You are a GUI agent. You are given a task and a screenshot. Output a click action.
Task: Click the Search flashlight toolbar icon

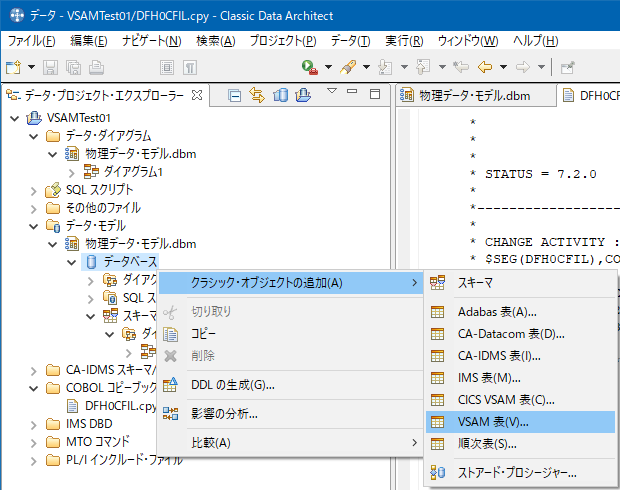(348, 67)
